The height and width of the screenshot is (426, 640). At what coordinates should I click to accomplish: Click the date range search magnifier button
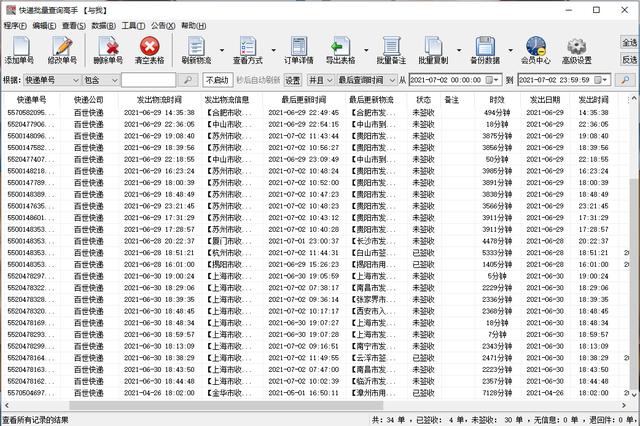(x=625, y=80)
